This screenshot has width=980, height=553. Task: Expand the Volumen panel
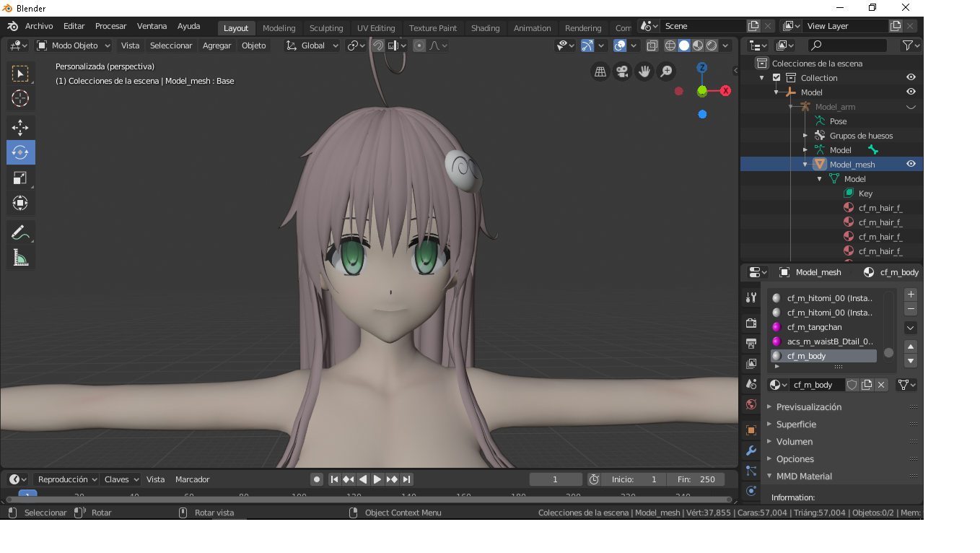pyautogui.click(x=795, y=442)
